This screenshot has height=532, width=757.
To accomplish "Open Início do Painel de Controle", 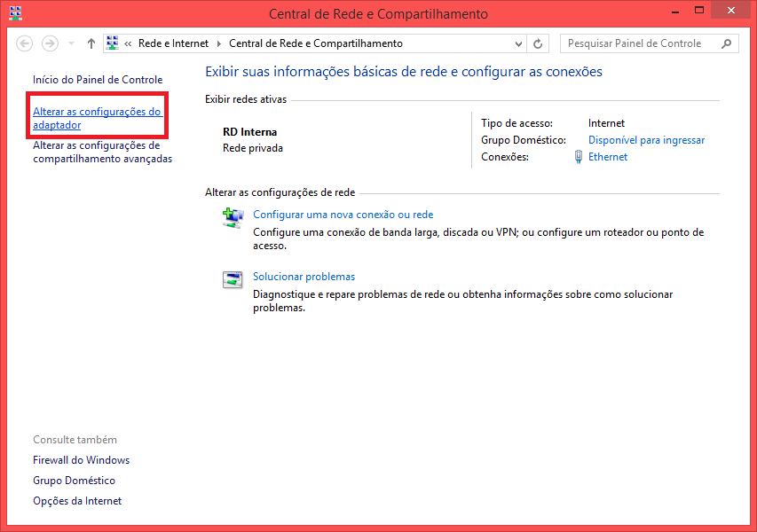I will 98,80.
